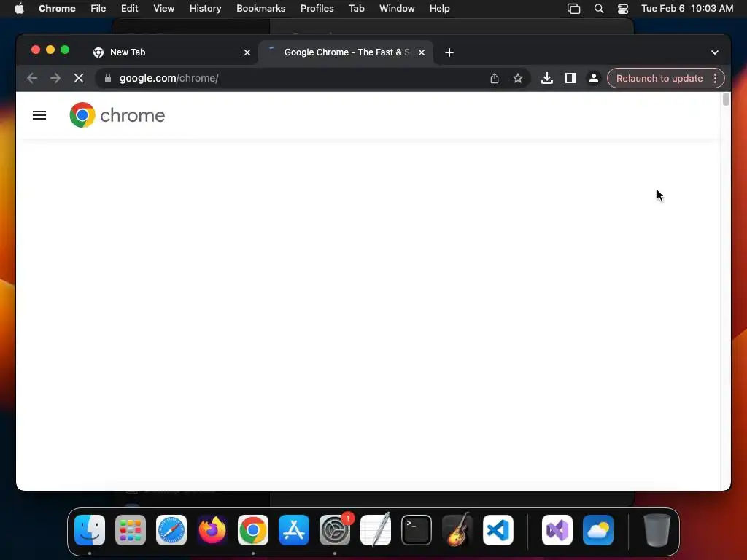
Task: Open the Chrome application menu
Action: 57,8
